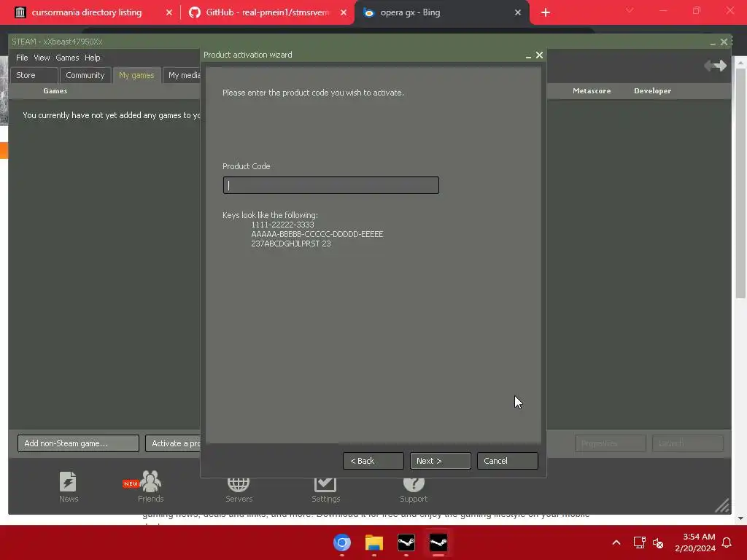Open File Explorer from taskbar
Image resolution: width=747 pixels, height=560 pixels.
[x=374, y=542]
